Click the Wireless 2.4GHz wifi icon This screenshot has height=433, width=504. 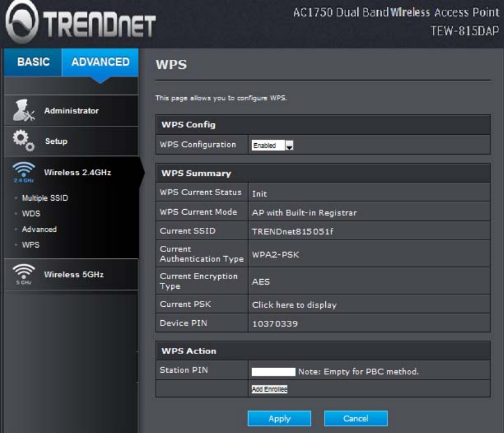click(x=24, y=173)
